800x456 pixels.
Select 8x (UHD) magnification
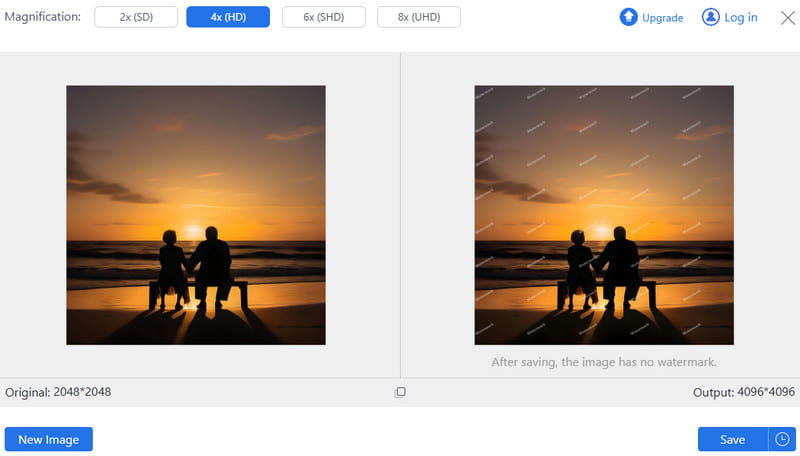419,17
